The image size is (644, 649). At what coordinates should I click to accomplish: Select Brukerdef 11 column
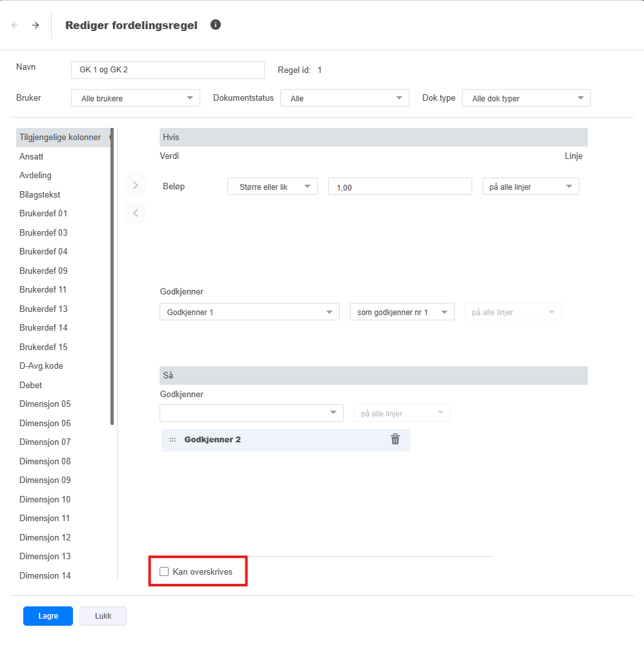coord(43,290)
